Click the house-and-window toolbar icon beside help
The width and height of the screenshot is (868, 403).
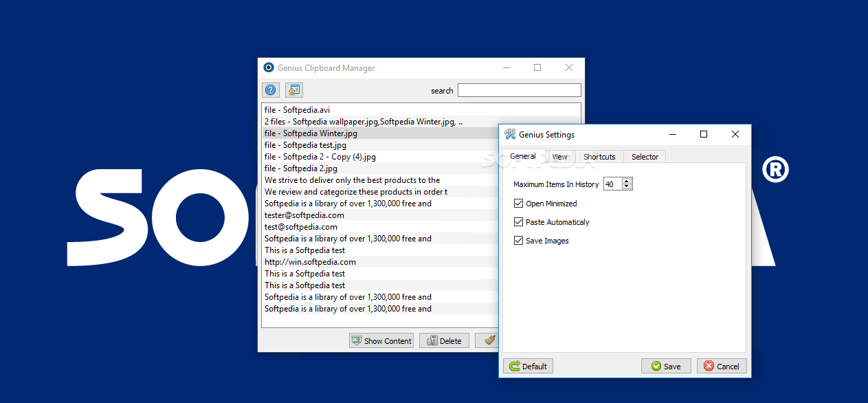(294, 90)
